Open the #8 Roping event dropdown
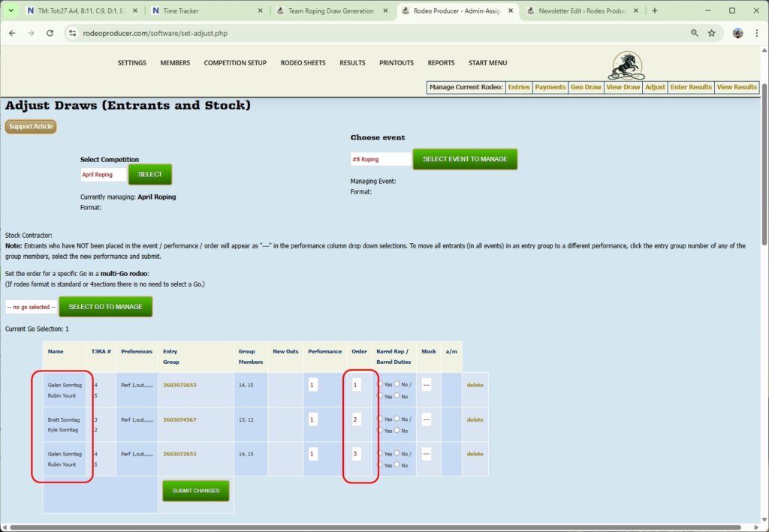769x532 pixels. (x=381, y=159)
